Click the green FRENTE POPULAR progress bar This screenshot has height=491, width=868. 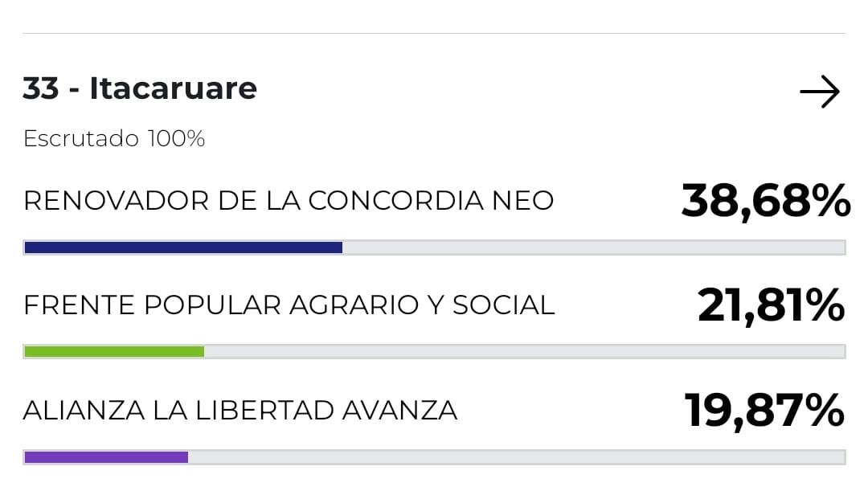pos(114,351)
